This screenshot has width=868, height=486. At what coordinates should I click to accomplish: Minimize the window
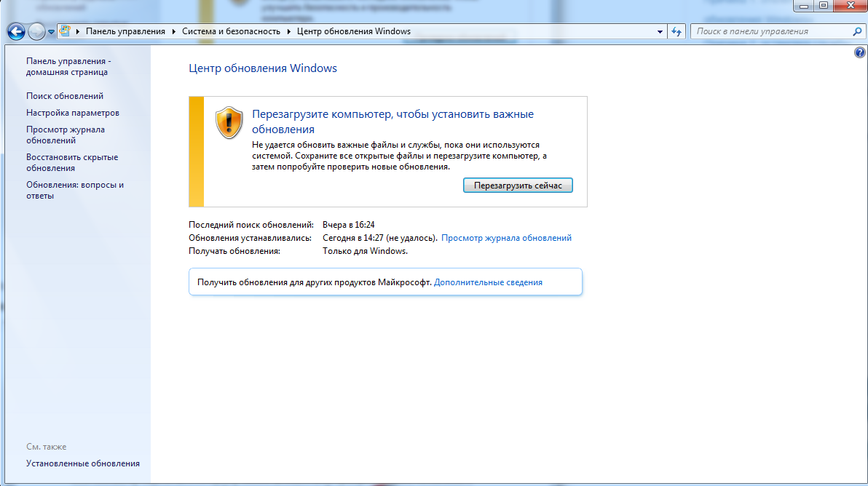(x=804, y=6)
